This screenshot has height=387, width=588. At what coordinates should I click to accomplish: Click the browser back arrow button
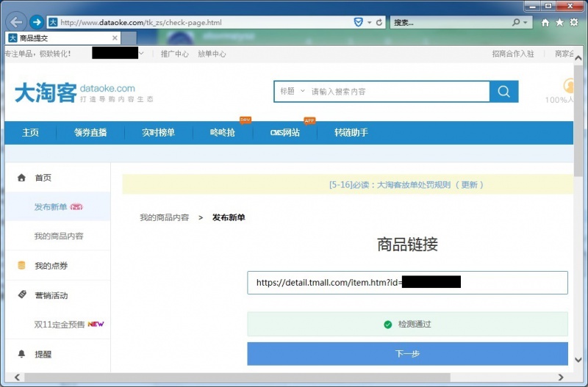coord(16,22)
